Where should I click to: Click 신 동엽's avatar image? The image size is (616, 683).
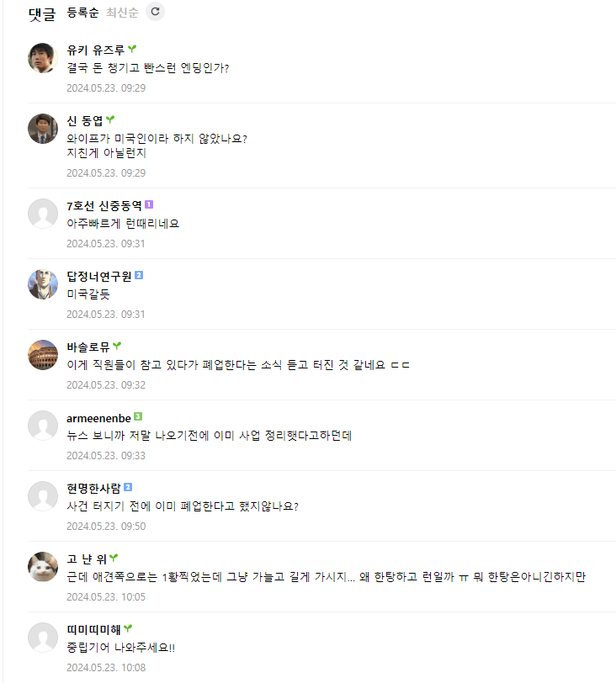42,129
